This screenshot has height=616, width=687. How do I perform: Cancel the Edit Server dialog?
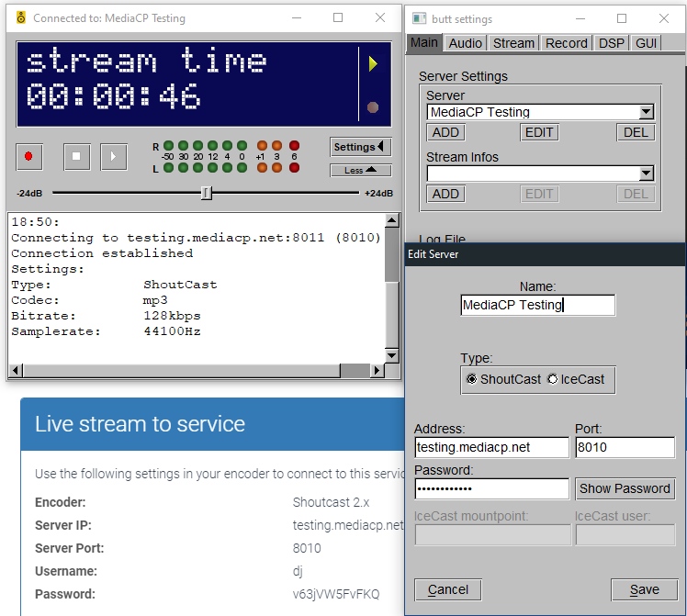click(448, 589)
